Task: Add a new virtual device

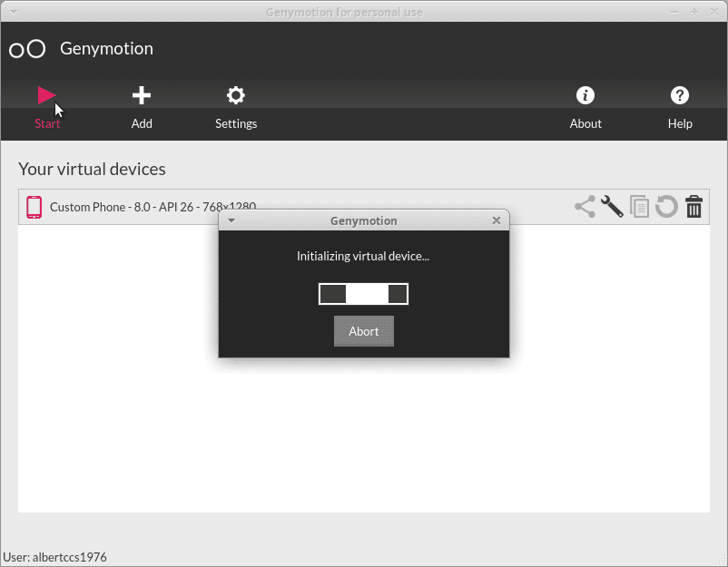Action: click(x=142, y=95)
